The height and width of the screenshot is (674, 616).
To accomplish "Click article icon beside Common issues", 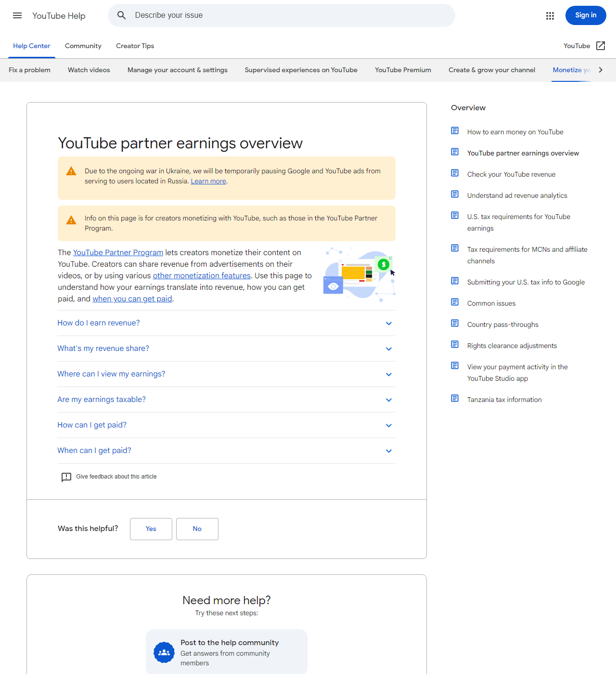I will tap(455, 302).
